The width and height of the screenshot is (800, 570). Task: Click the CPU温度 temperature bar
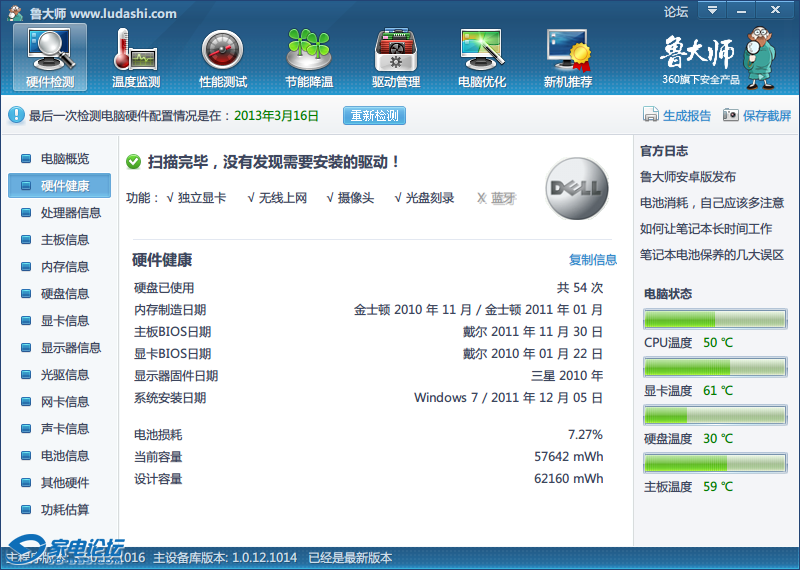point(715,319)
